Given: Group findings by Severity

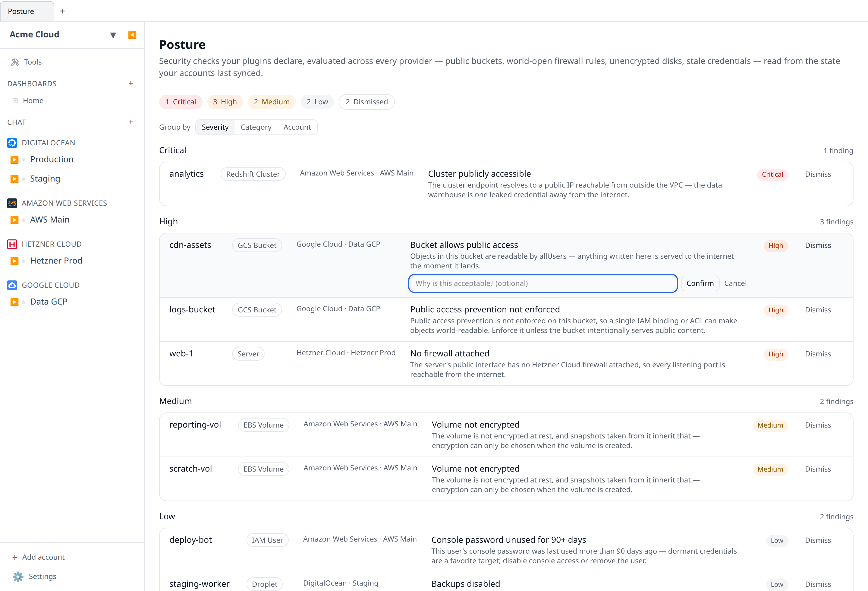Looking at the screenshot, I should 215,127.
